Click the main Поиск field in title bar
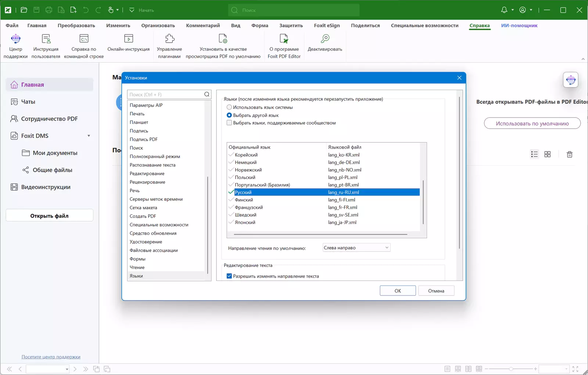 click(294, 10)
